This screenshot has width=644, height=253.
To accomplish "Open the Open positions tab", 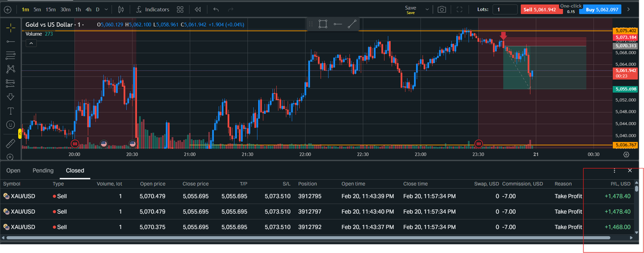I will click(x=13, y=170).
